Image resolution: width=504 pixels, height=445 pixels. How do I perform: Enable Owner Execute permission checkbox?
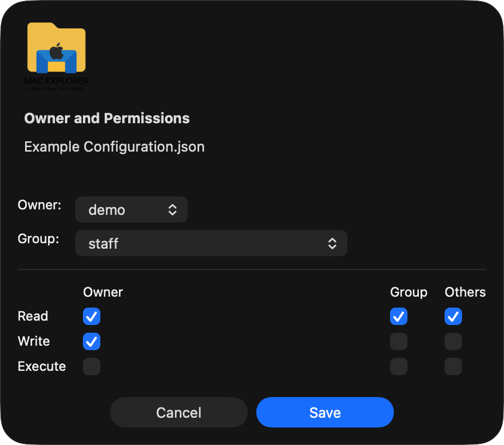(x=92, y=366)
